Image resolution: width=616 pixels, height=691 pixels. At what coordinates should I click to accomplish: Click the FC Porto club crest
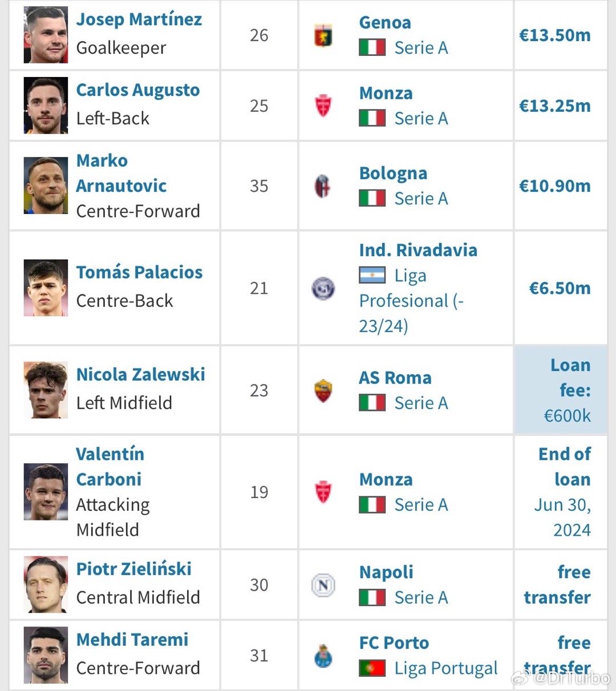pyautogui.click(x=323, y=656)
